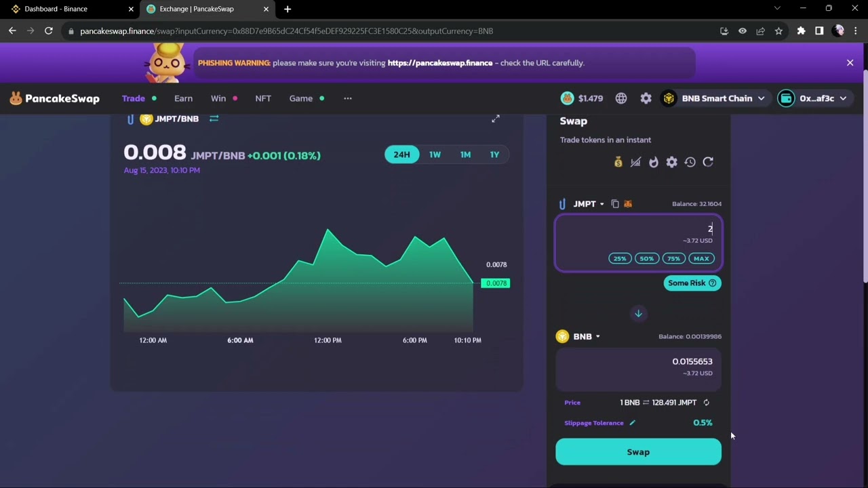The width and height of the screenshot is (868, 488).
Task: Close the phishing warning banner
Action: point(850,62)
